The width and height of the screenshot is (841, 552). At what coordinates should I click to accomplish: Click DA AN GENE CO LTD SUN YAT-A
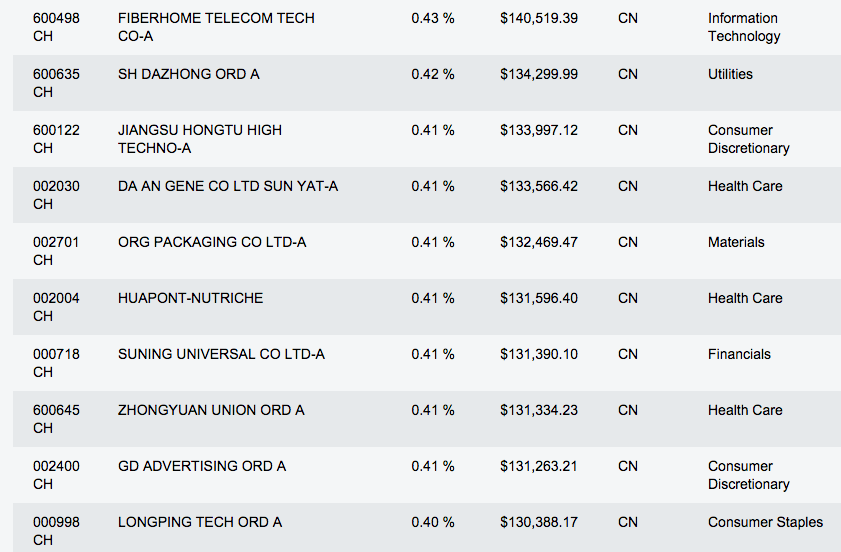(x=228, y=186)
